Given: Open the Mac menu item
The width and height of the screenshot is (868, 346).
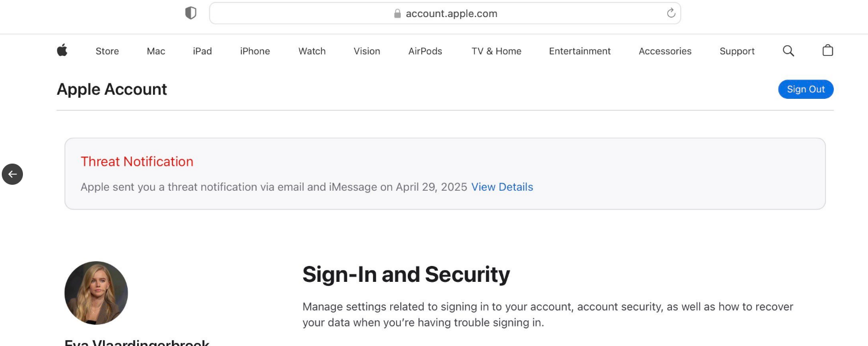Looking at the screenshot, I should 156,51.
